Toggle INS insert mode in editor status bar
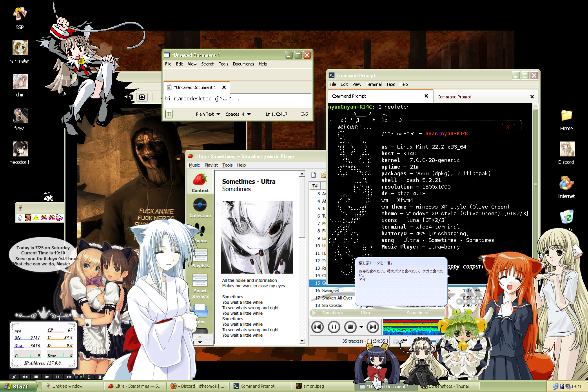This screenshot has height=392, width=588. (x=305, y=114)
